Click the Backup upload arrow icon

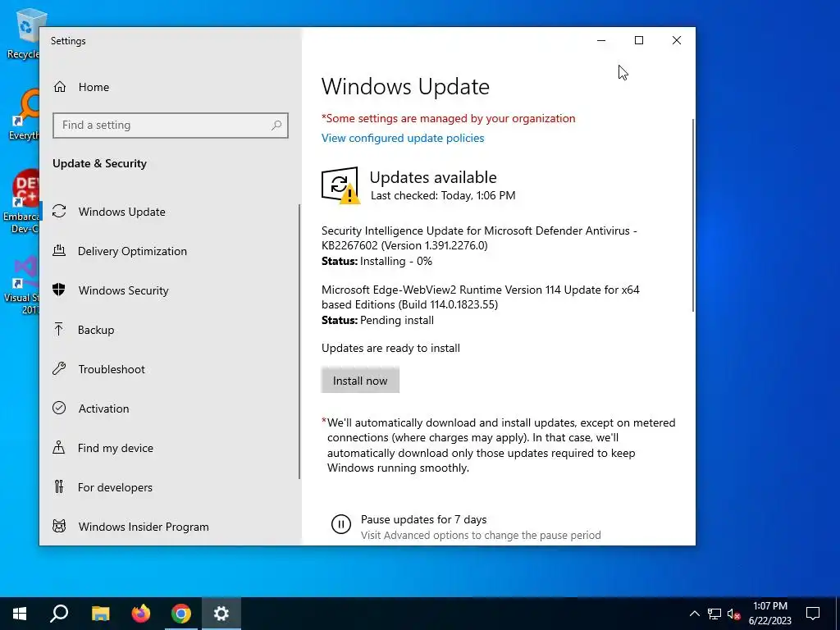59,330
